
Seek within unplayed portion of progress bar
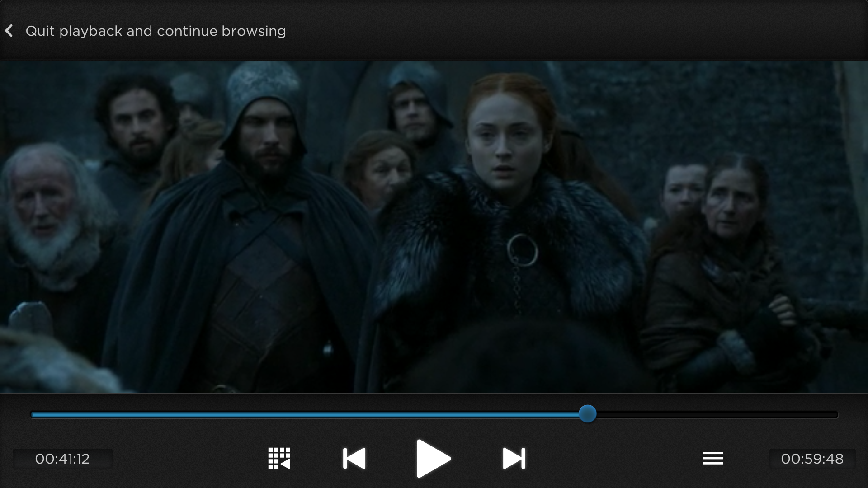click(714, 414)
